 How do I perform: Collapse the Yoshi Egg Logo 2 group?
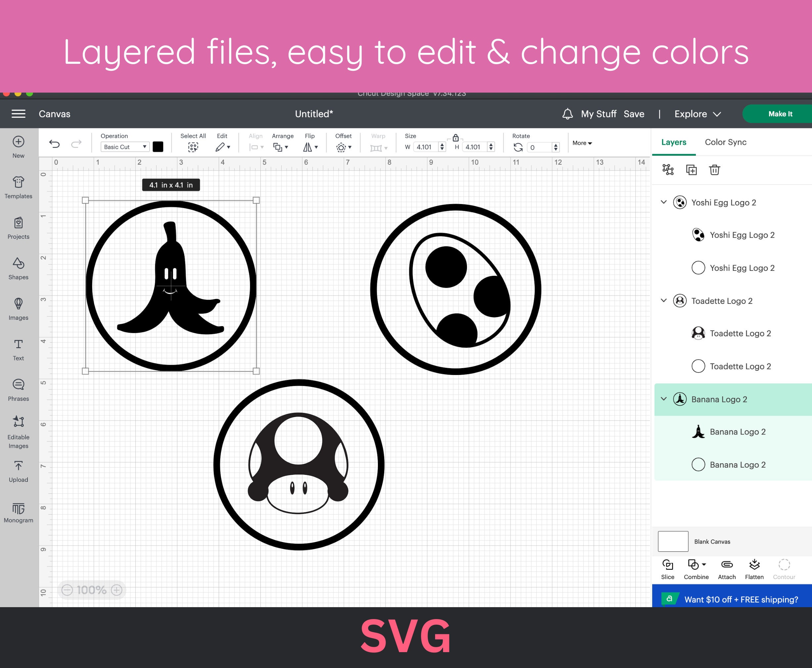[x=663, y=202]
